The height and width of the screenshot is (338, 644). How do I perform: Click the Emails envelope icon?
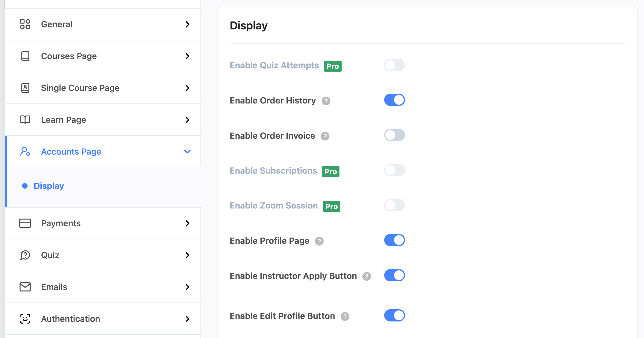coord(25,287)
